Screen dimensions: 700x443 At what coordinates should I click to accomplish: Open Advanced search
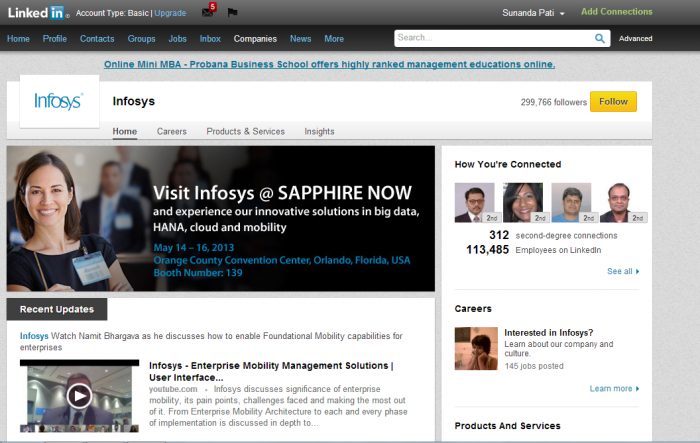tap(635, 38)
